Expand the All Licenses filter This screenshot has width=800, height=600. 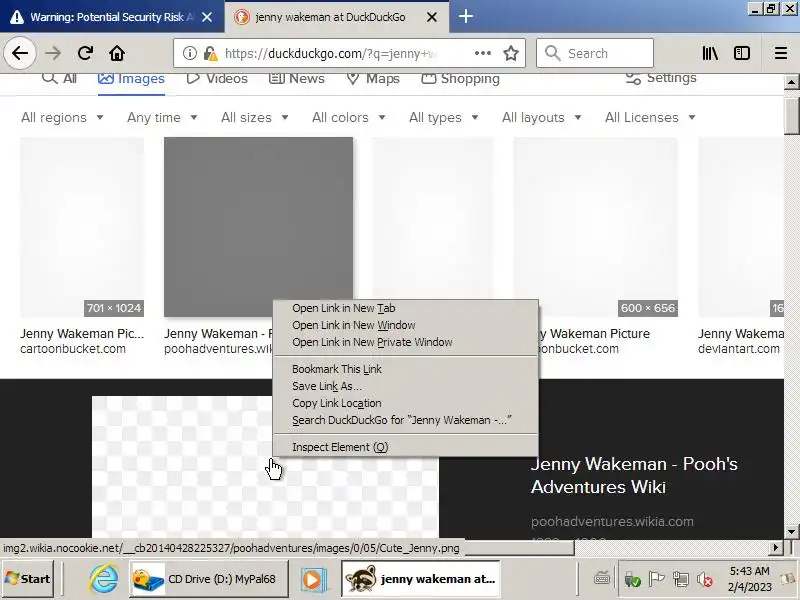point(651,117)
